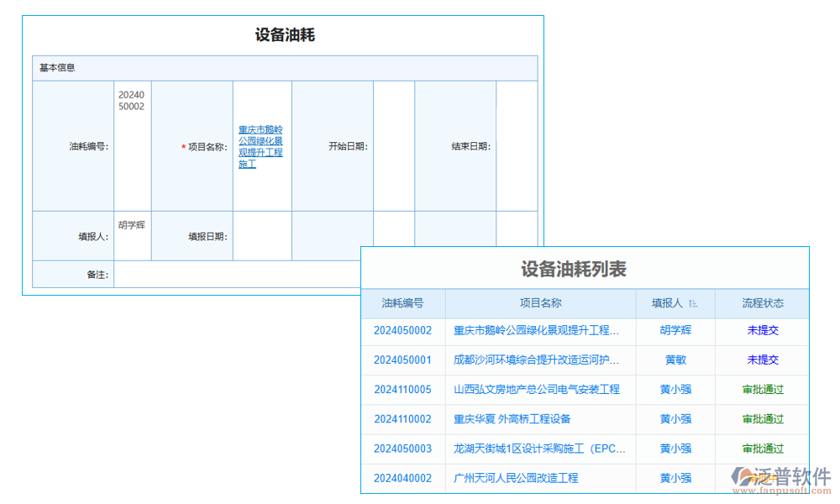
Task: Click oil consumption number 2024050002 in list
Action: [402, 331]
